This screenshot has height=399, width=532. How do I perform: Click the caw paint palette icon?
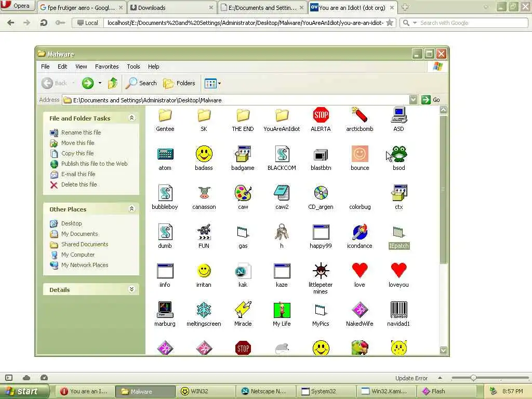coord(243,193)
